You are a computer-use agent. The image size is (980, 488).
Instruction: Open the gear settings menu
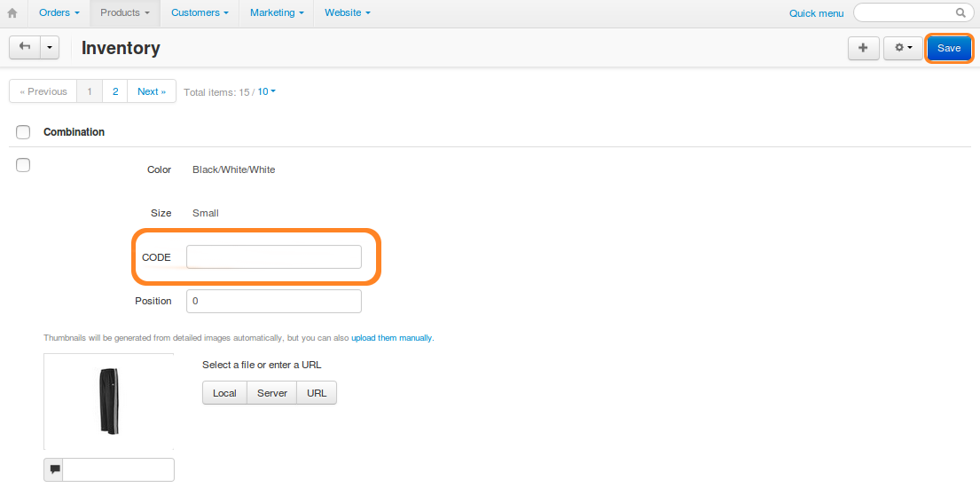904,48
